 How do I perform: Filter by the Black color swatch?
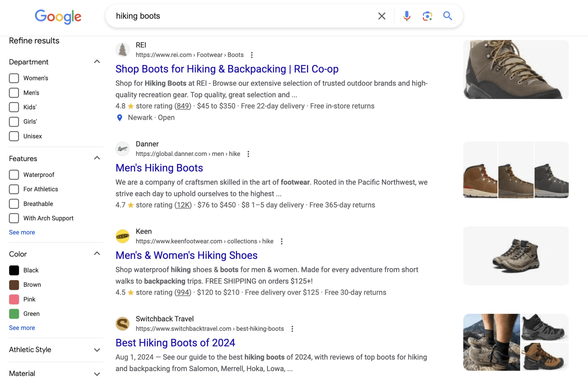tap(14, 270)
